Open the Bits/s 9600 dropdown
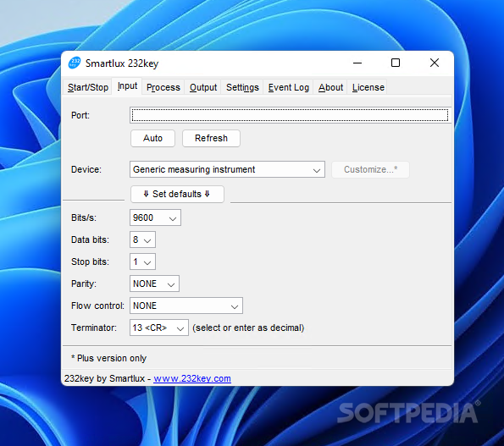The width and height of the screenshot is (504, 446). [x=155, y=217]
